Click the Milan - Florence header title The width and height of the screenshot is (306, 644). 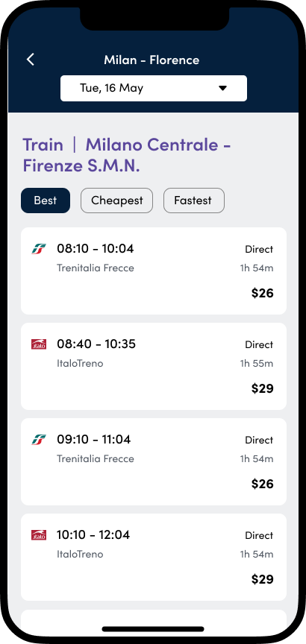coord(152,60)
